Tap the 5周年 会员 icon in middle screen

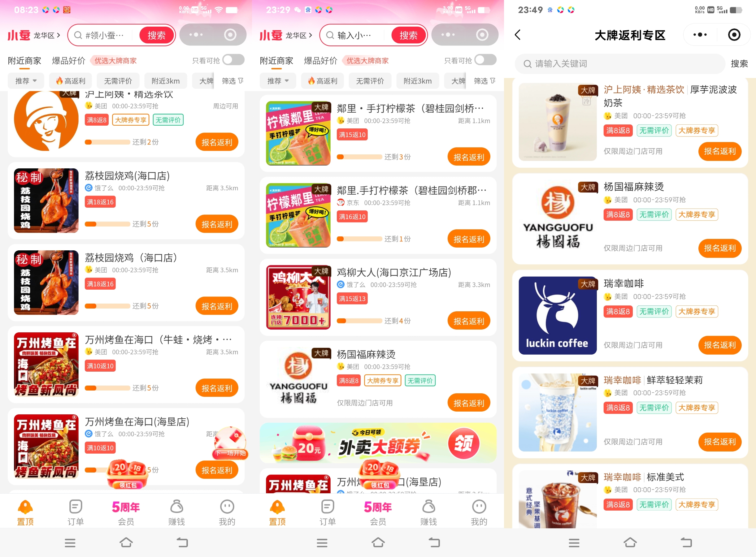coord(378,512)
